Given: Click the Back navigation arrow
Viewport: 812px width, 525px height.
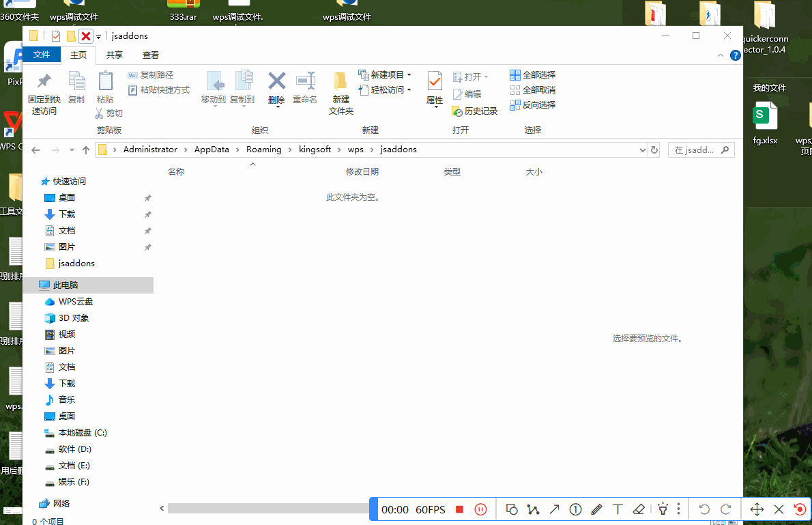Looking at the screenshot, I should pos(35,150).
